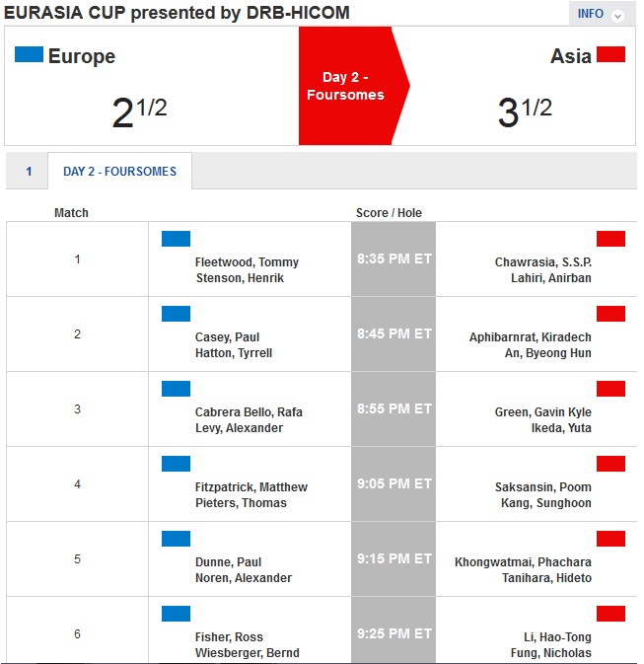Click Europe's blue flag in the header

point(29,54)
